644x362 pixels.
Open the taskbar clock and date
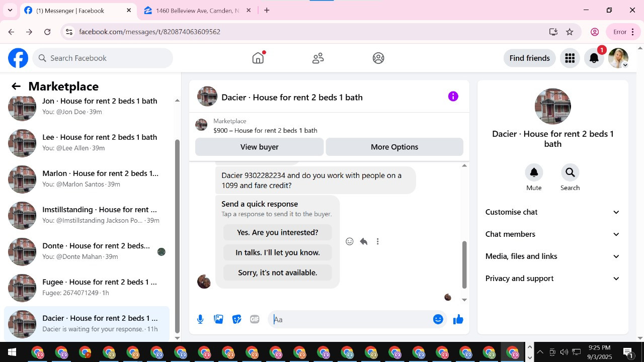pyautogui.click(x=599, y=352)
